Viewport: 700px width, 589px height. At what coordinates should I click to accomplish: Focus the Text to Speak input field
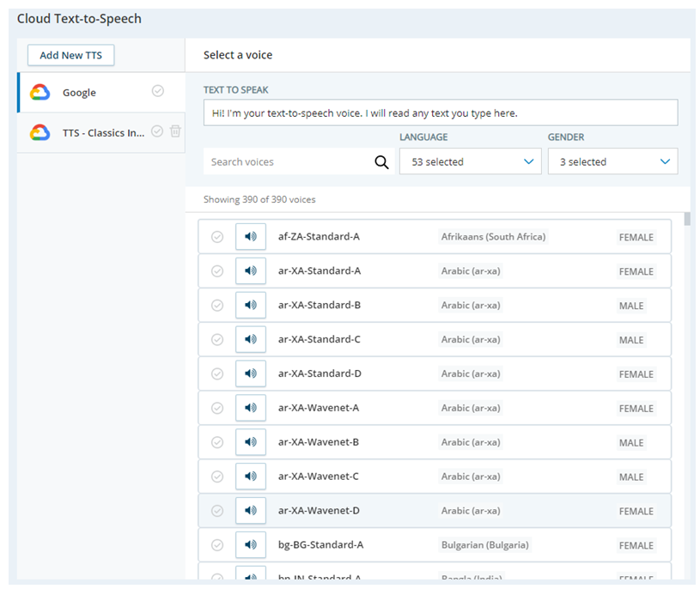click(x=440, y=112)
